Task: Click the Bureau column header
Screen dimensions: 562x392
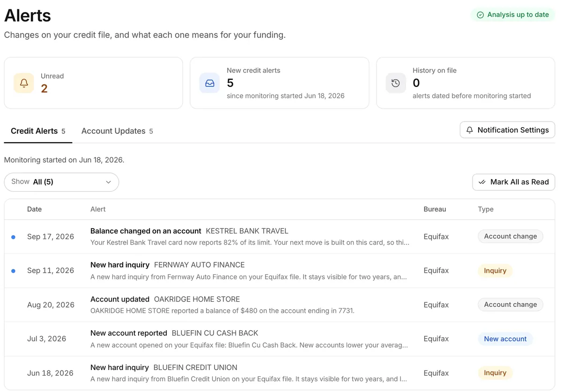Action: [x=435, y=209]
